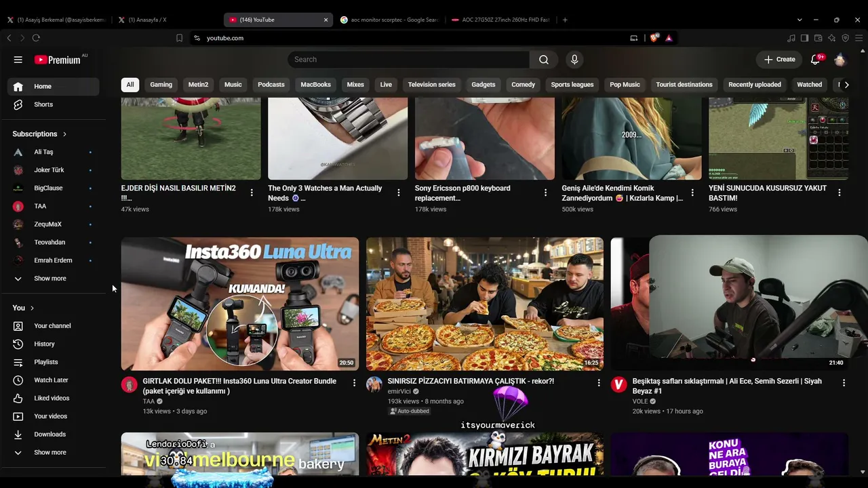
Task: Click the Home item in the sidebar
Action: tap(54, 86)
